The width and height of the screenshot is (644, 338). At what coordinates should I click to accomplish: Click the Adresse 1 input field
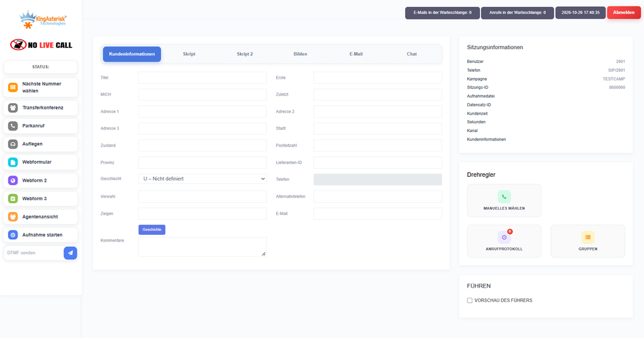(202, 111)
